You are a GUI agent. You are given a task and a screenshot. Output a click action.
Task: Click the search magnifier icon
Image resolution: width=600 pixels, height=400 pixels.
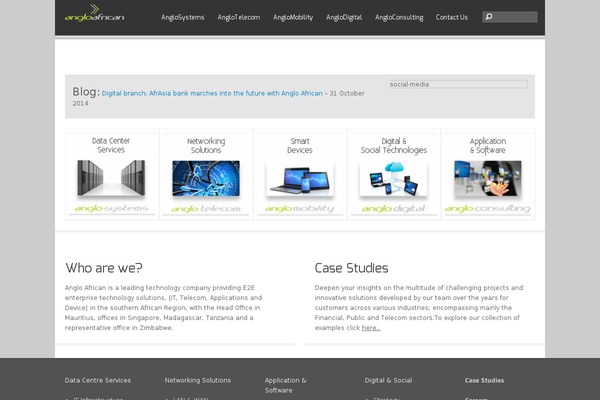tap(489, 17)
